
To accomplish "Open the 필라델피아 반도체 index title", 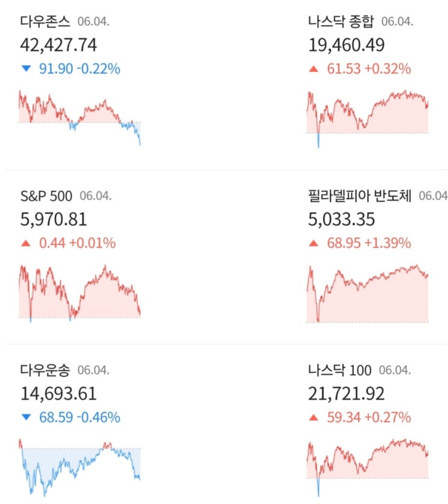I will tap(359, 196).
